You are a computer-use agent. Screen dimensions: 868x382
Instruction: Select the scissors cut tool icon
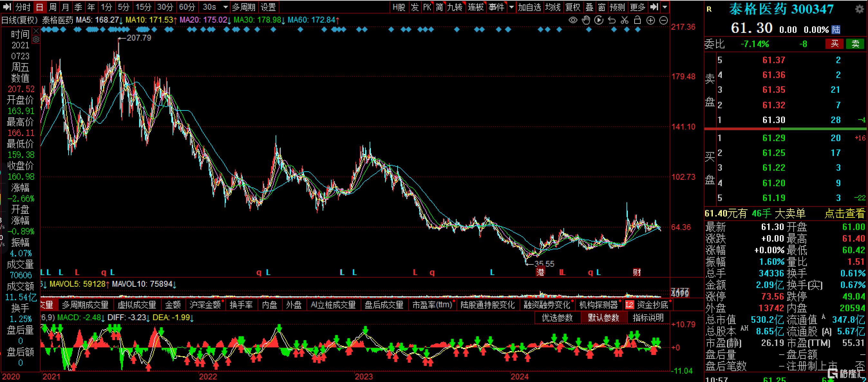[x=624, y=20]
